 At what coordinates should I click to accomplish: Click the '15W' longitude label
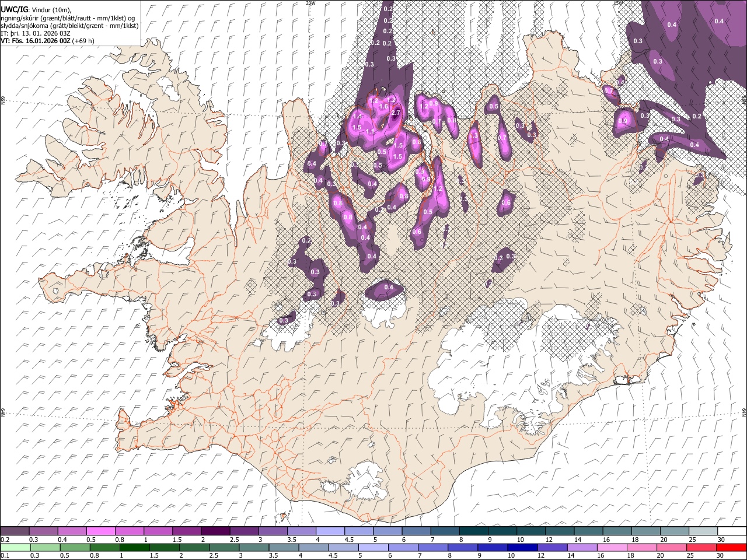coord(618,3)
